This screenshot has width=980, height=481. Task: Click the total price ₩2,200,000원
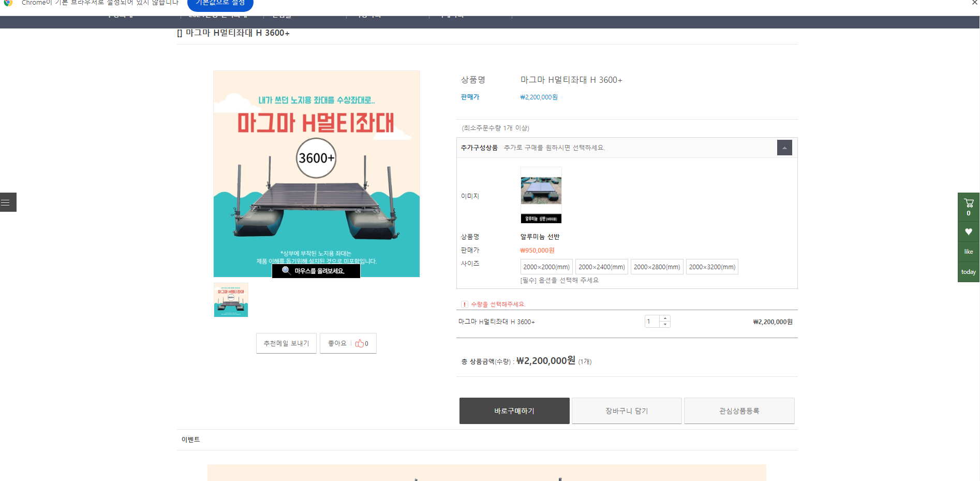(545, 360)
